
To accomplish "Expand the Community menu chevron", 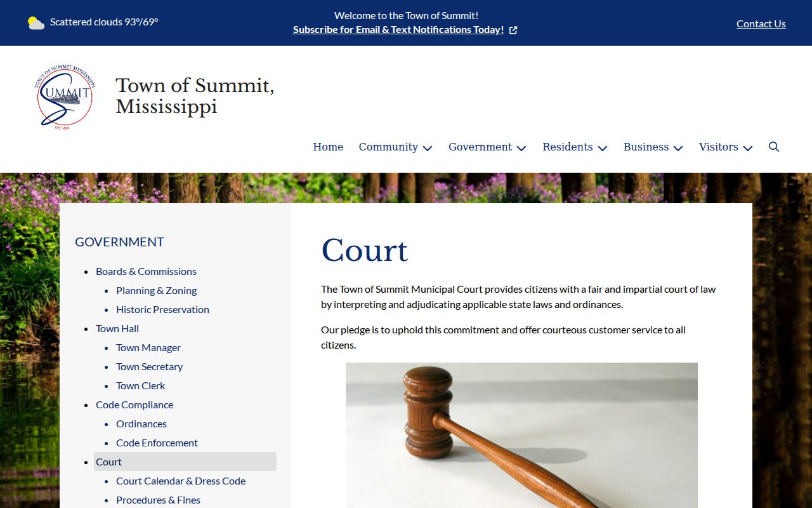I will pyautogui.click(x=428, y=148).
